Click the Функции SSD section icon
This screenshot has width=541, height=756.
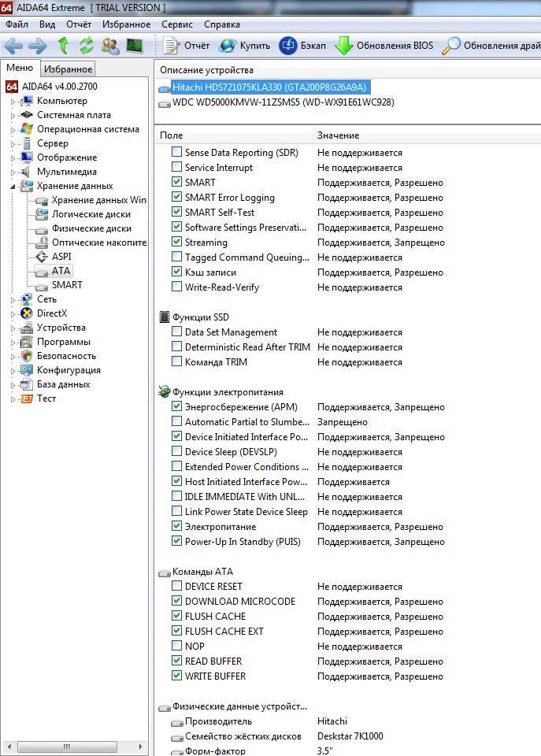[165, 317]
